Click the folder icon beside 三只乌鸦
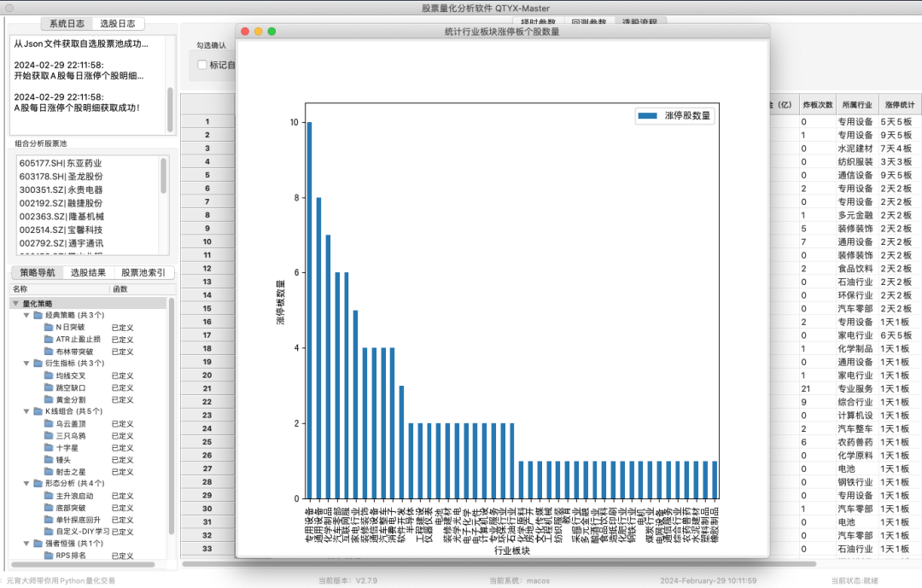 (x=49, y=436)
